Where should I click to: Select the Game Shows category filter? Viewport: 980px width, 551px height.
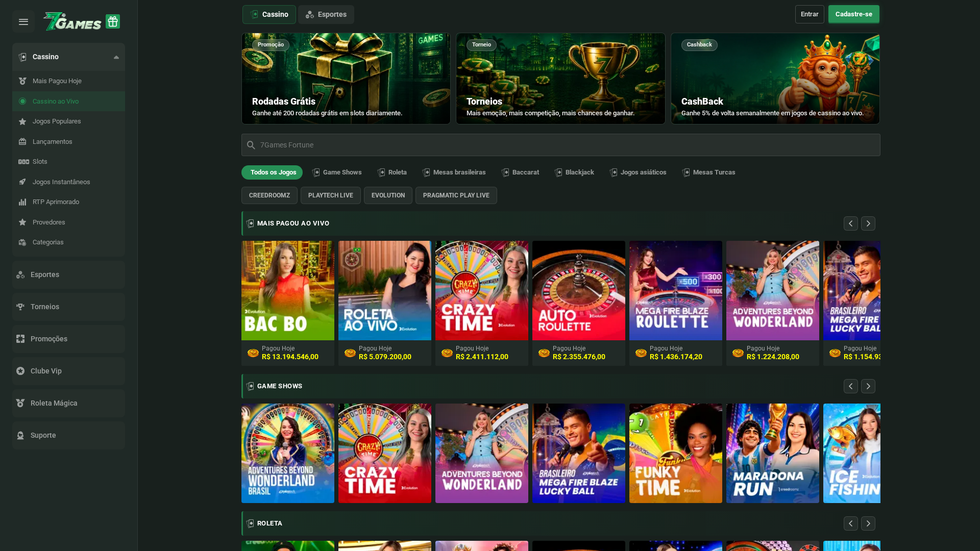pos(337,172)
